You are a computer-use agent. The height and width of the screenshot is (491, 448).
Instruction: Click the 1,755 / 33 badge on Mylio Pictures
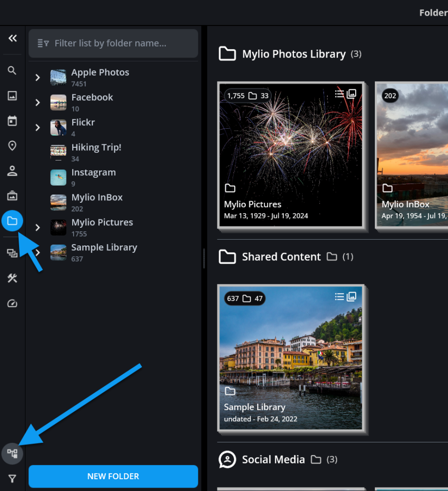[x=248, y=96]
